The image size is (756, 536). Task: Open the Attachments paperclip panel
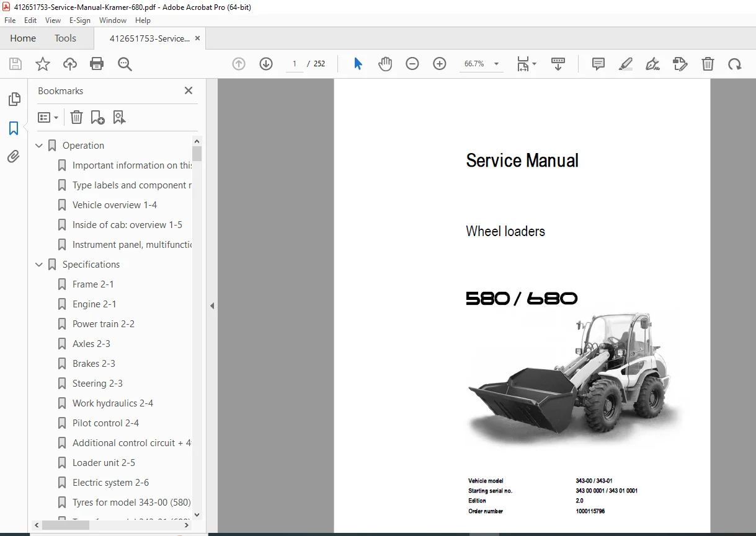pos(14,157)
